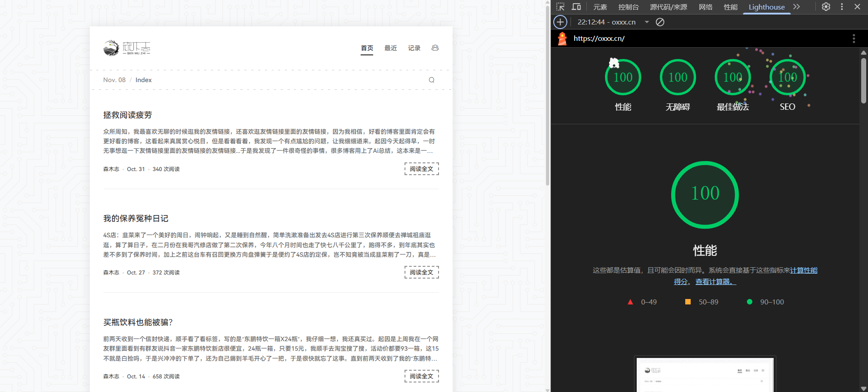Open Lighthouse report tools three-dot menu
The height and width of the screenshot is (392, 868).
point(853,39)
